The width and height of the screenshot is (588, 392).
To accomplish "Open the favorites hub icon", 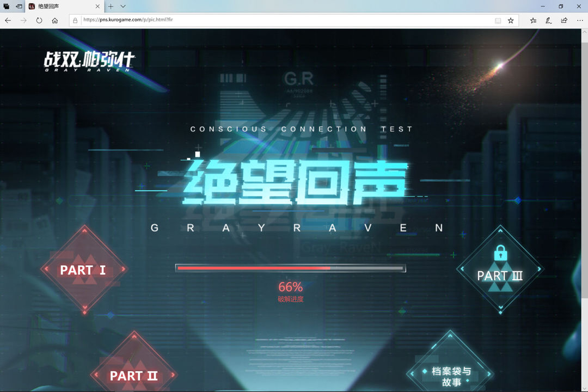I will [x=533, y=21].
